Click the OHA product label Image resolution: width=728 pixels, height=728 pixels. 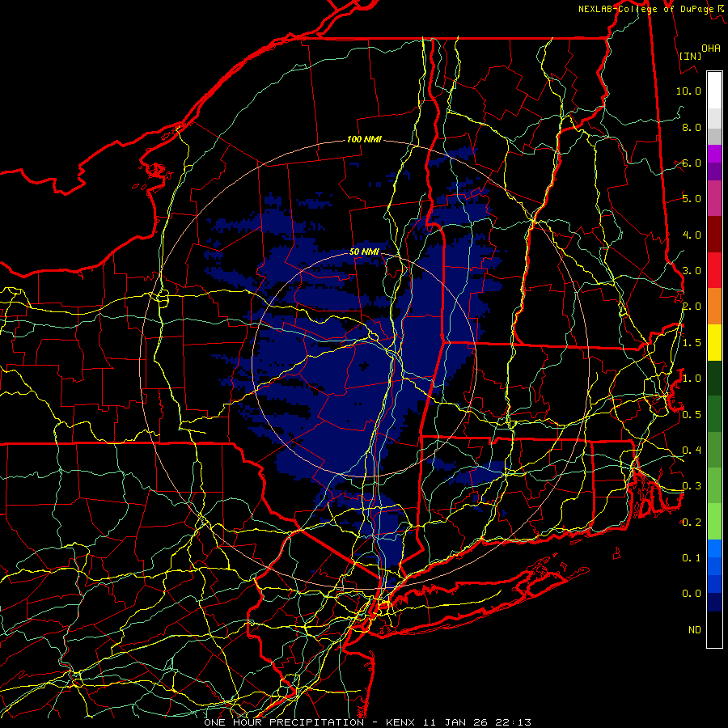tap(711, 48)
